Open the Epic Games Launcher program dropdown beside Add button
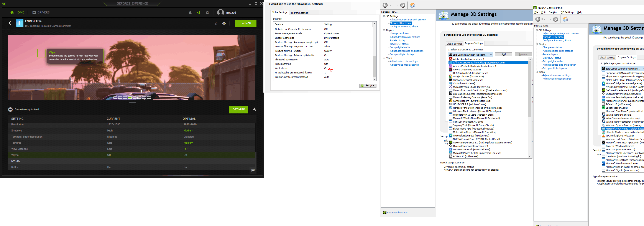The height and width of the screenshot is (226, 644). [470, 55]
